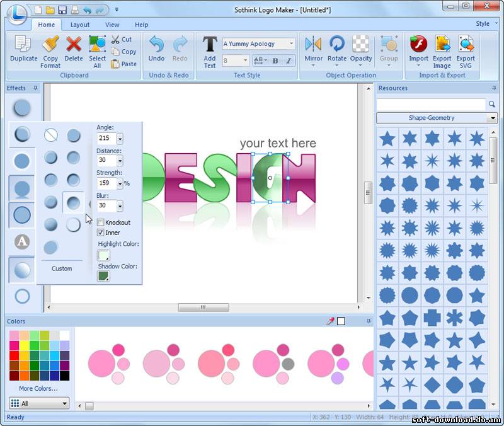Select the 'A' text effect icon
The width and height of the screenshot is (504, 426).
tap(22, 241)
